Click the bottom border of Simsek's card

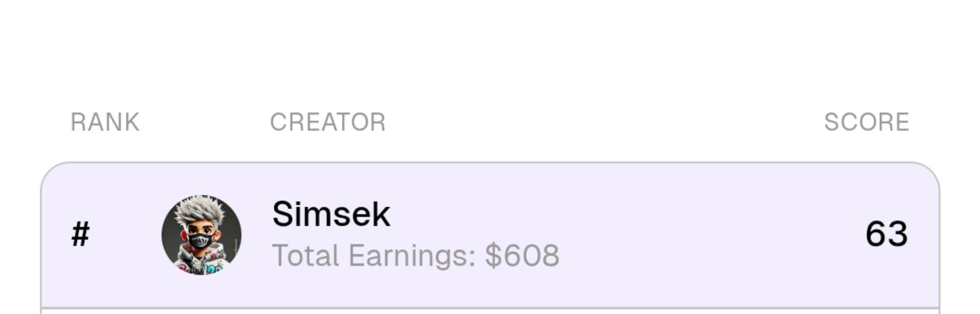[x=490, y=308]
